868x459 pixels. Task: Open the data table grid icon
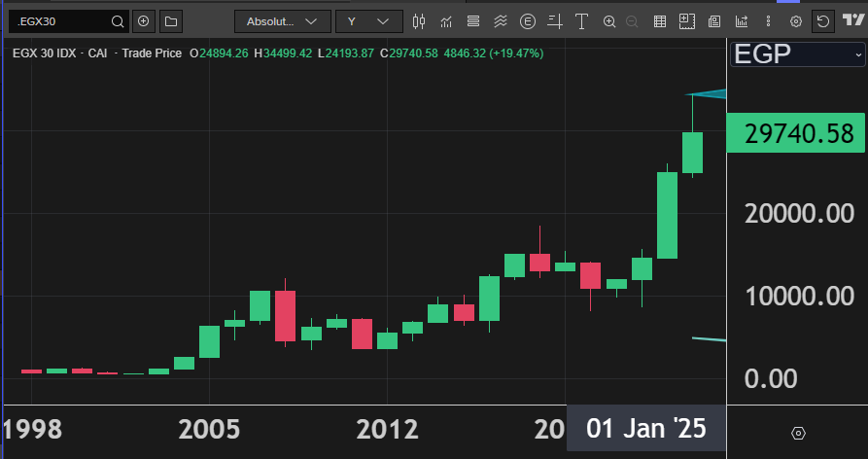click(x=660, y=21)
